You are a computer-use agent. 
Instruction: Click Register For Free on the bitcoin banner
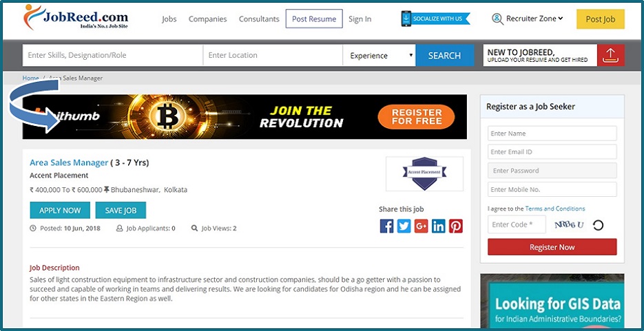[416, 116]
